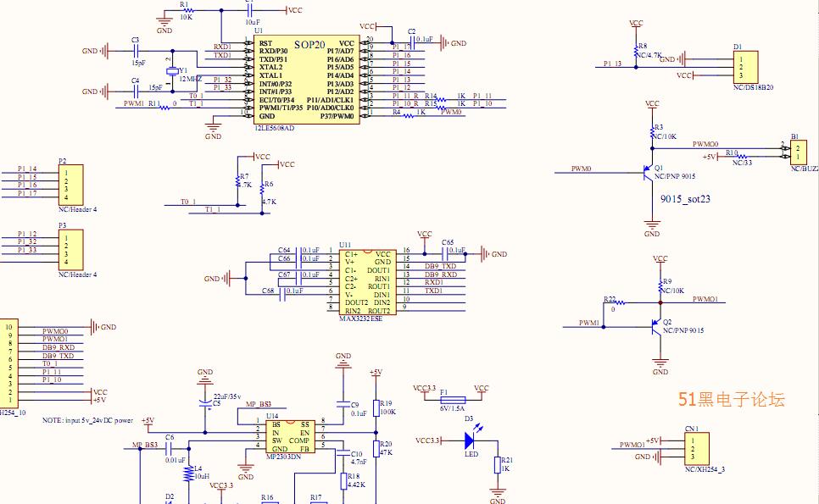Select the R4 1K resistor on PWM0 line
The image size is (819, 504).
coord(409,116)
